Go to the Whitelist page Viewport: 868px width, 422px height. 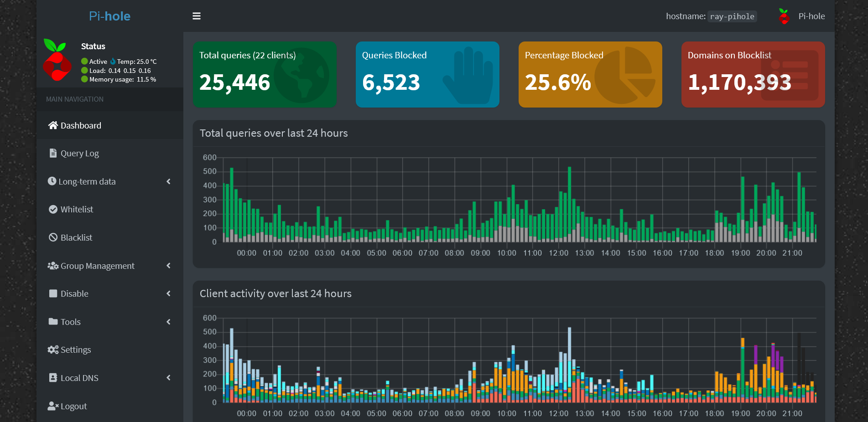tap(110, 209)
